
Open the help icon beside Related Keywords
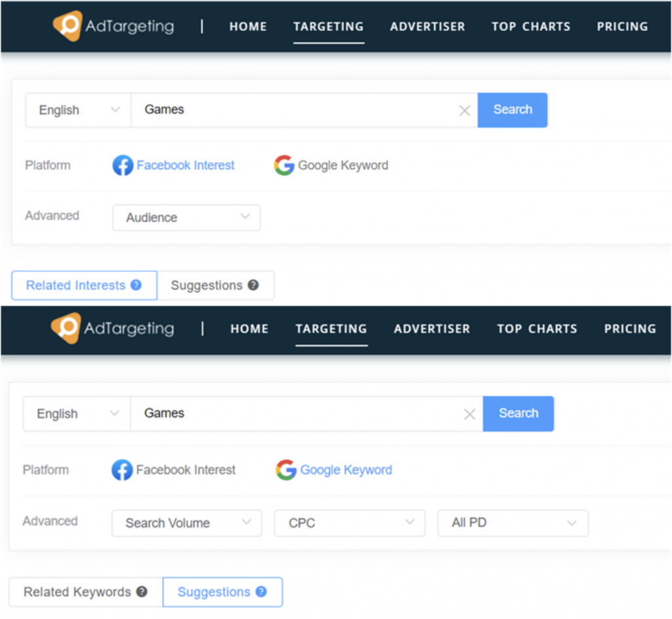pyautogui.click(x=142, y=592)
